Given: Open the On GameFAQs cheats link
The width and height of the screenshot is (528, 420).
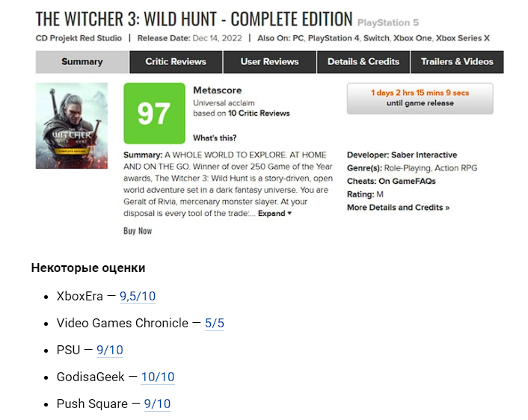Looking at the screenshot, I should pos(407,182).
